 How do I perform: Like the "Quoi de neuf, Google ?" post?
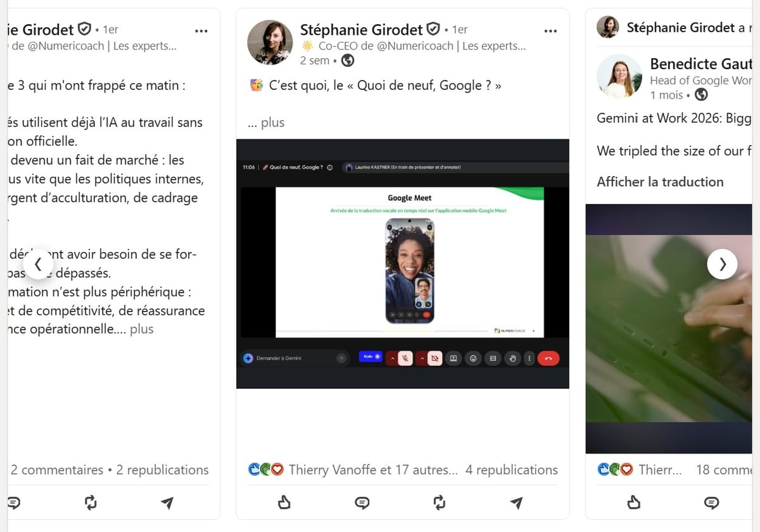(284, 503)
